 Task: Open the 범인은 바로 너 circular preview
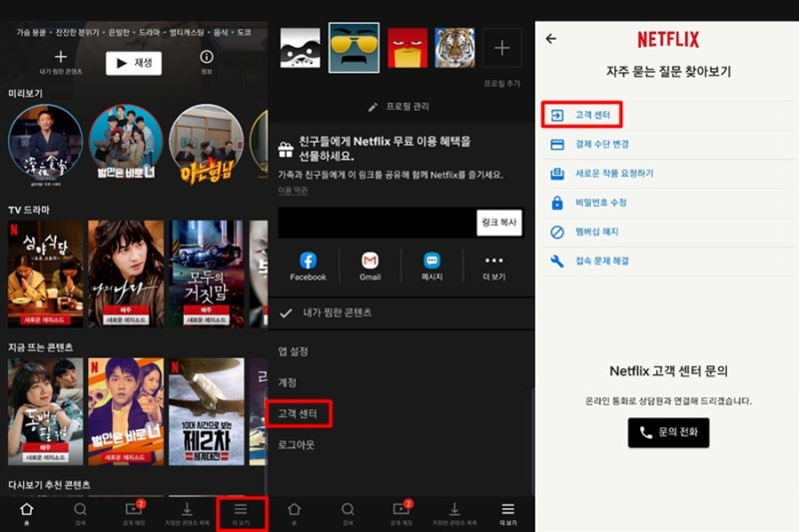126,142
